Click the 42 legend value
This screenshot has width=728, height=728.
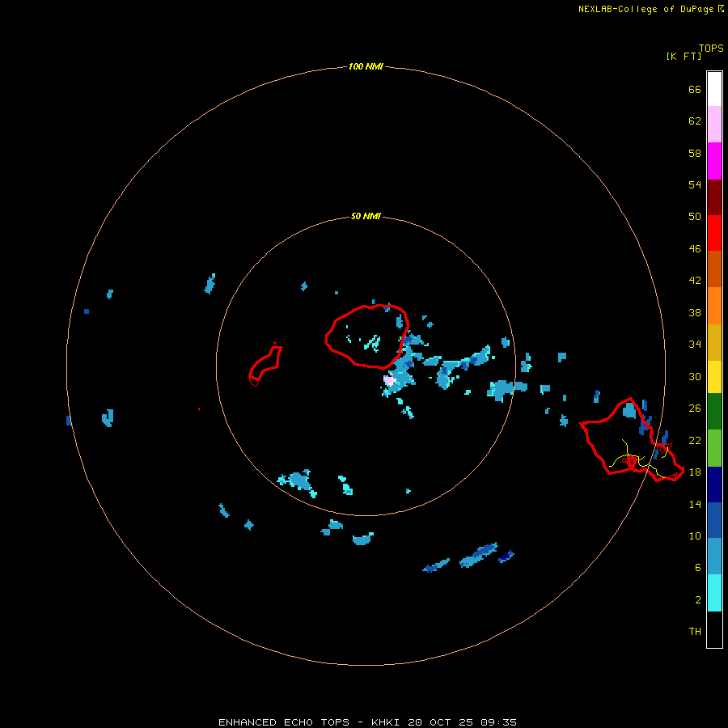[695, 281]
